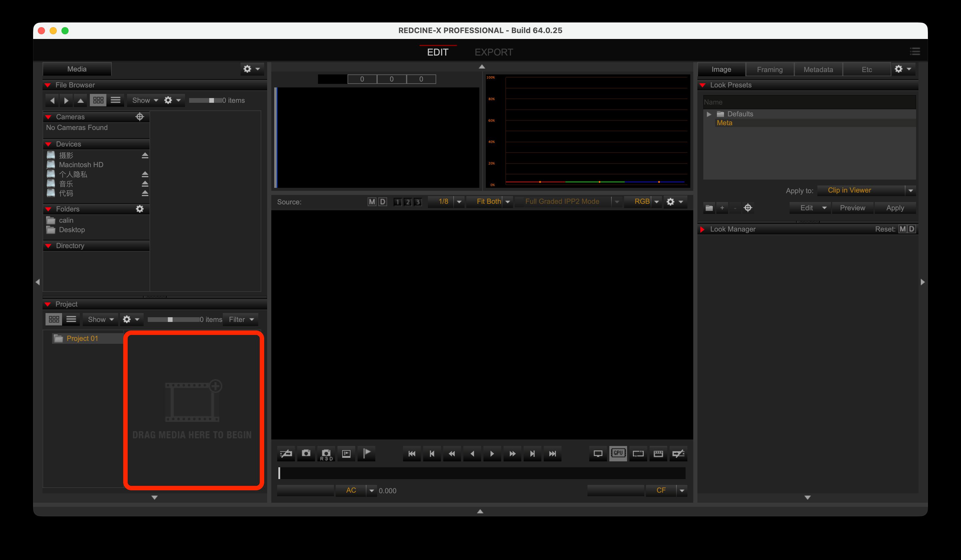Click the R3D snapshot camera icon
Screen dimensions: 961x560
326,453
